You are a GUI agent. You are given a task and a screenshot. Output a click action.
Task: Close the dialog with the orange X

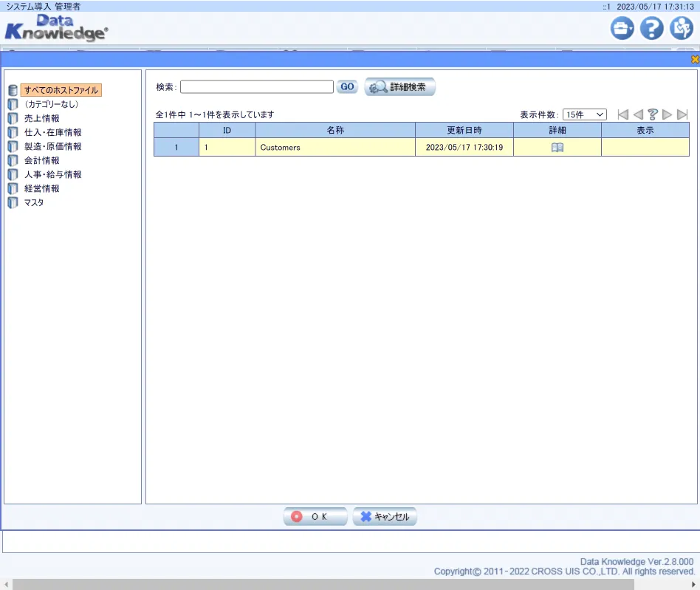pos(694,59)
